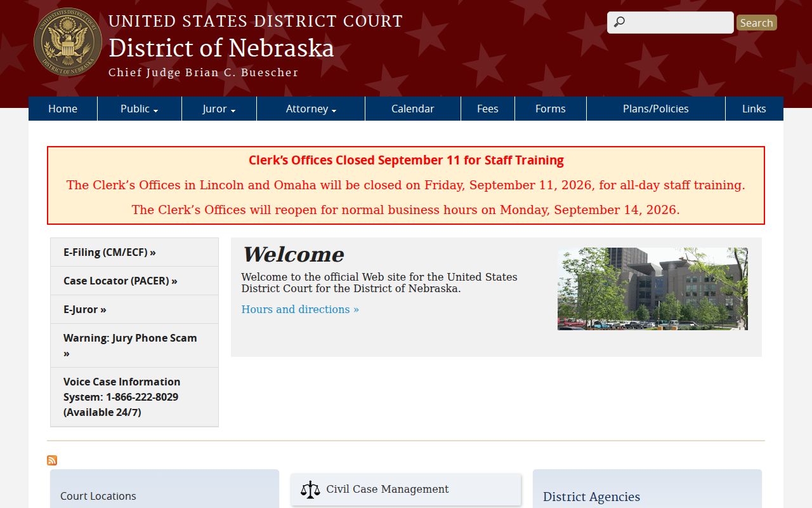
Task: Focus the site search input field
Action: [x=671, y=23]
